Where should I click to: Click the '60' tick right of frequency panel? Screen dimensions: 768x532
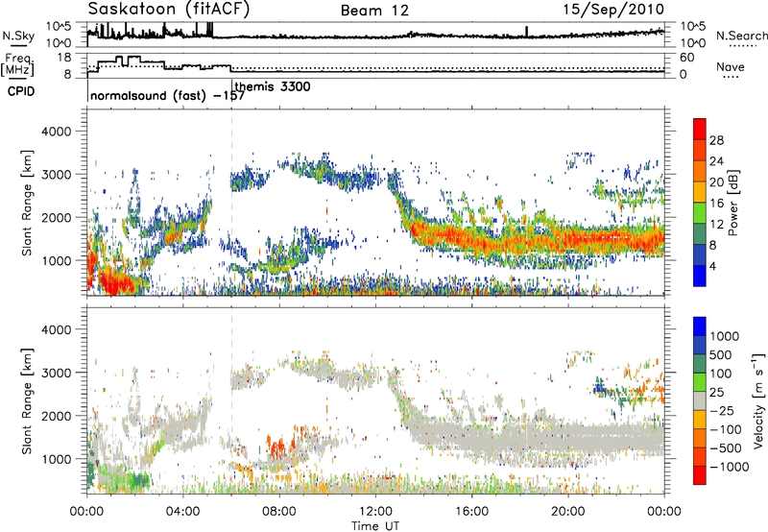[x=686, y=58]
